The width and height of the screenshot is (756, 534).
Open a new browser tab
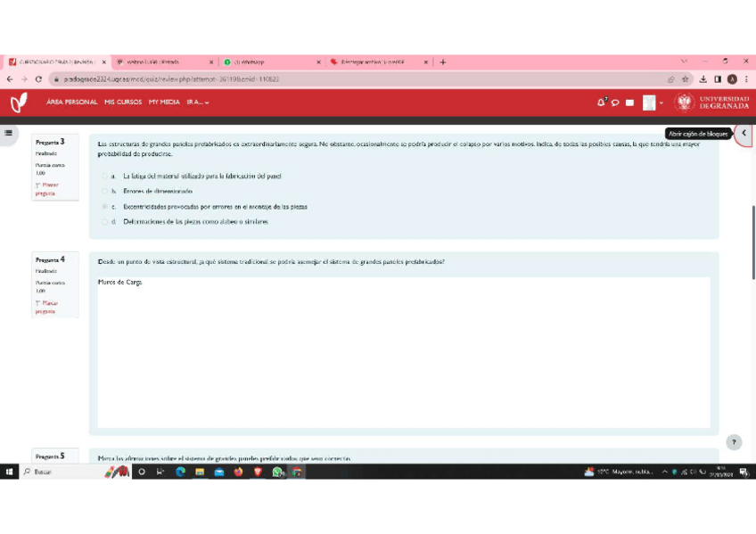tap(442, 62)
